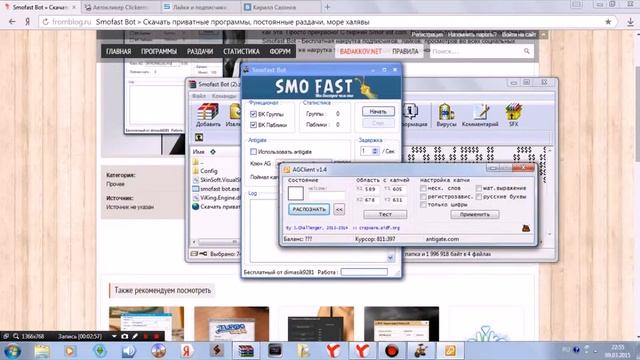Click the Задержка seconds spinner arrows
This screenshot has width=640, height=360.
tap(375, 151)
